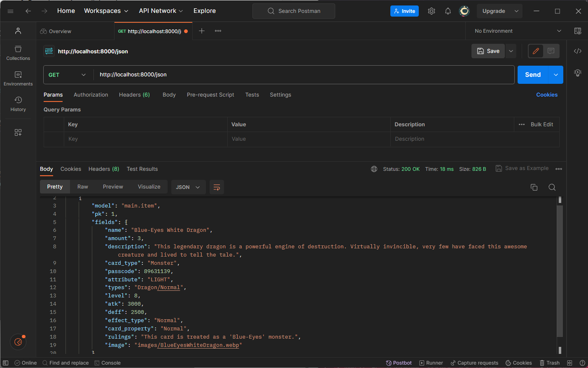The width and height of the screenshot is (588, 368).
Task: Switch to the Authorization tab
Action: pos(91,95)
